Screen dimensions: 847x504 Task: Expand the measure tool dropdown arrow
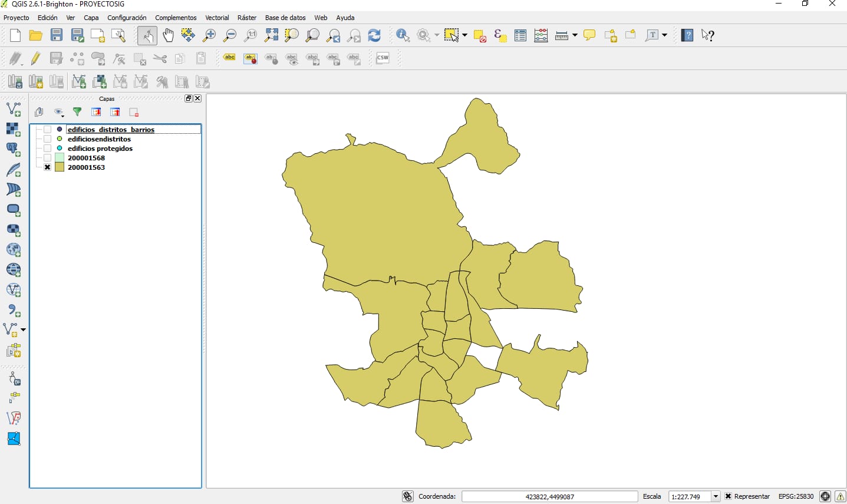point(575,35)
